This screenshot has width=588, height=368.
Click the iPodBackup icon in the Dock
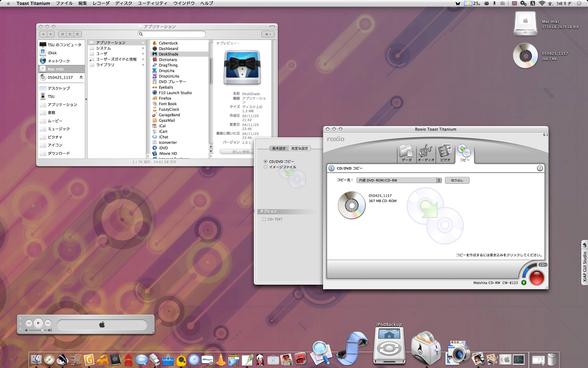389,346
